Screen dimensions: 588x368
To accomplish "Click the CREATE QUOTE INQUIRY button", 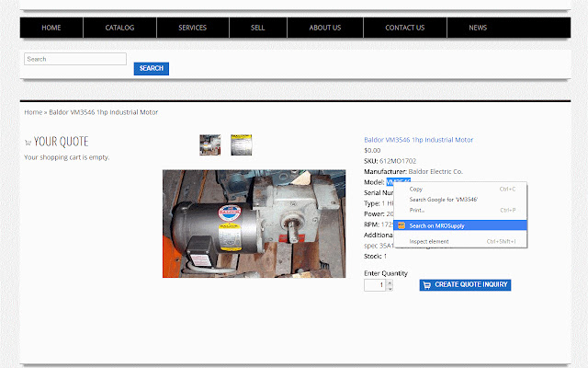I will [x=466, y=285].
